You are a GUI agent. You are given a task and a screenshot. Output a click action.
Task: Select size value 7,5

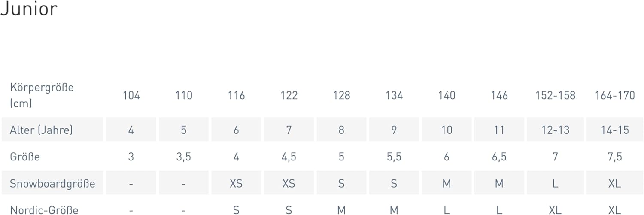[614, 157]
